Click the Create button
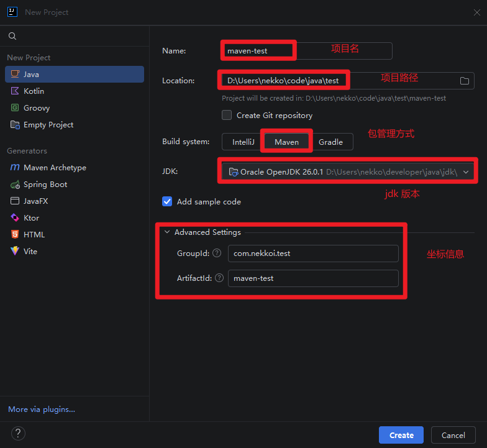 (401, 435)
